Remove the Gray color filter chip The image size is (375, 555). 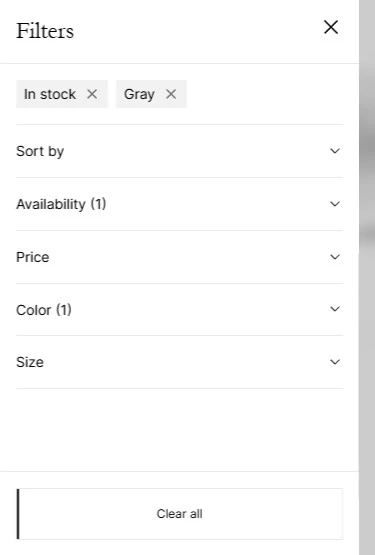[171, 94]
